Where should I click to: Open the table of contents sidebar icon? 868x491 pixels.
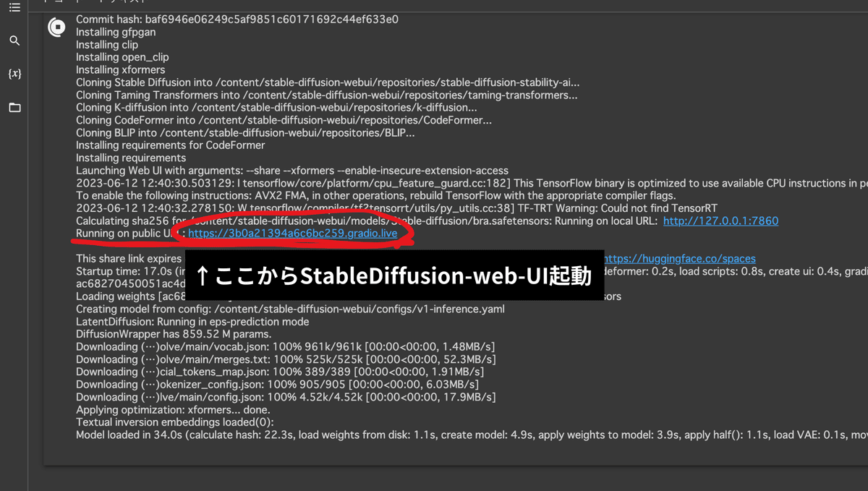14,7
